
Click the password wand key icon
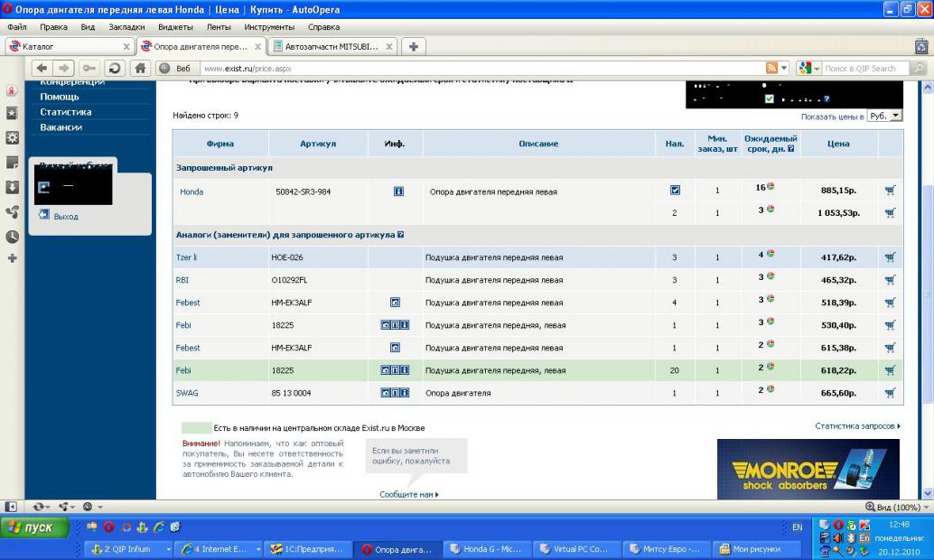coord(89,68)
